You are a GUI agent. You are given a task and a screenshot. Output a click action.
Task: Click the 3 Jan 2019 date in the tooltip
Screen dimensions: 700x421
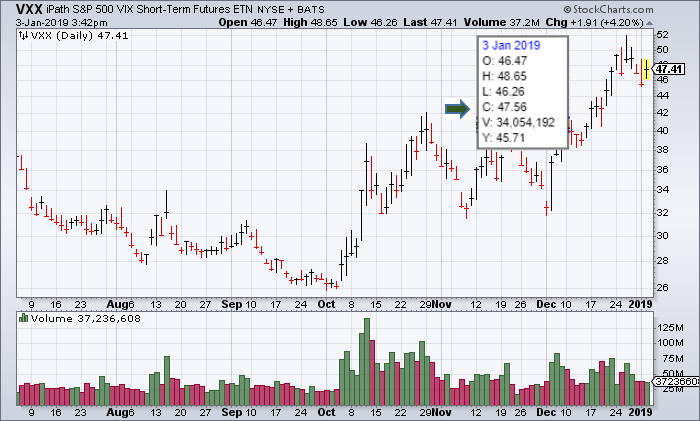click(511, 45)
